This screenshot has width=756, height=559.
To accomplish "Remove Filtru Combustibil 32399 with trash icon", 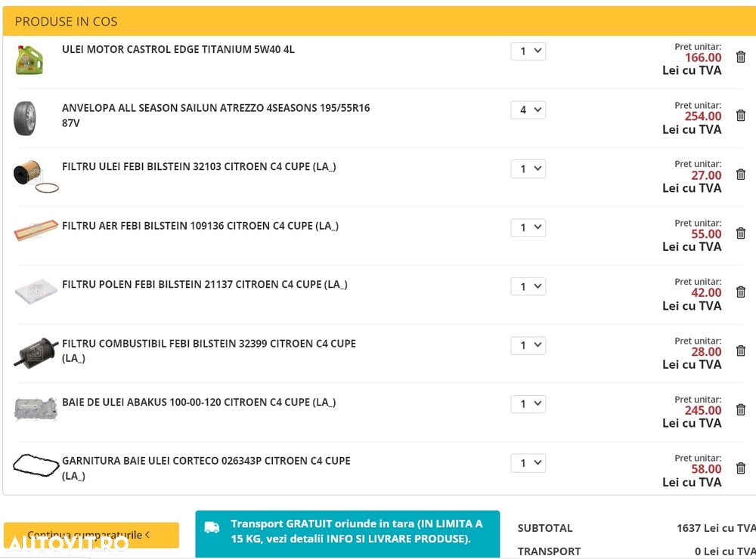I will (x=741, y=351).
